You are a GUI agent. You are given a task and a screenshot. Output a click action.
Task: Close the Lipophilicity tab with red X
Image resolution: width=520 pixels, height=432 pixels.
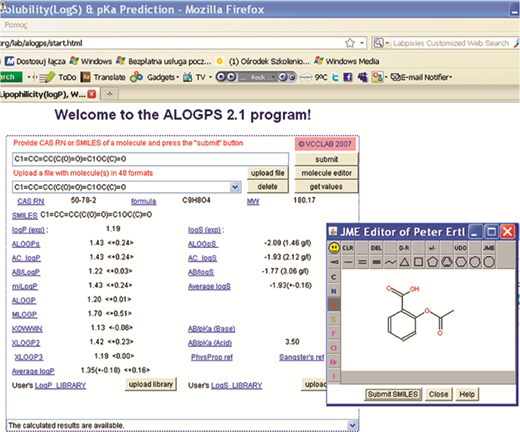(92, 94)
